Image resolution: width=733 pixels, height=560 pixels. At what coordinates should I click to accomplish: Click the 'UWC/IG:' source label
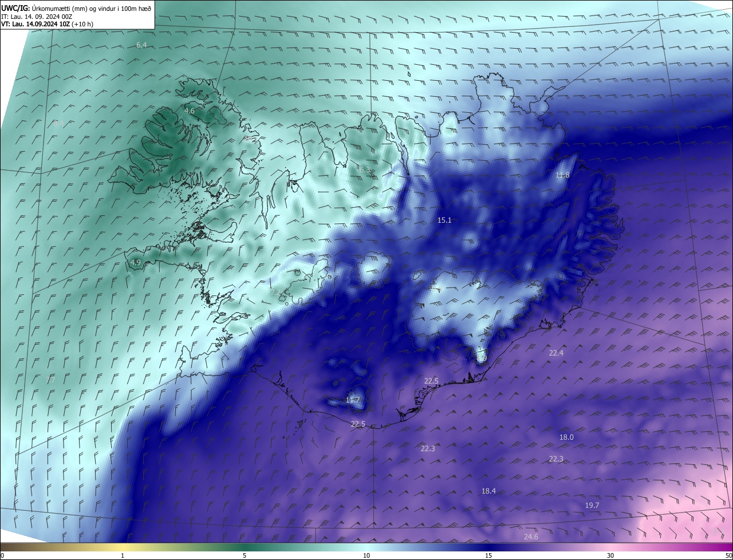click(15, 7)
